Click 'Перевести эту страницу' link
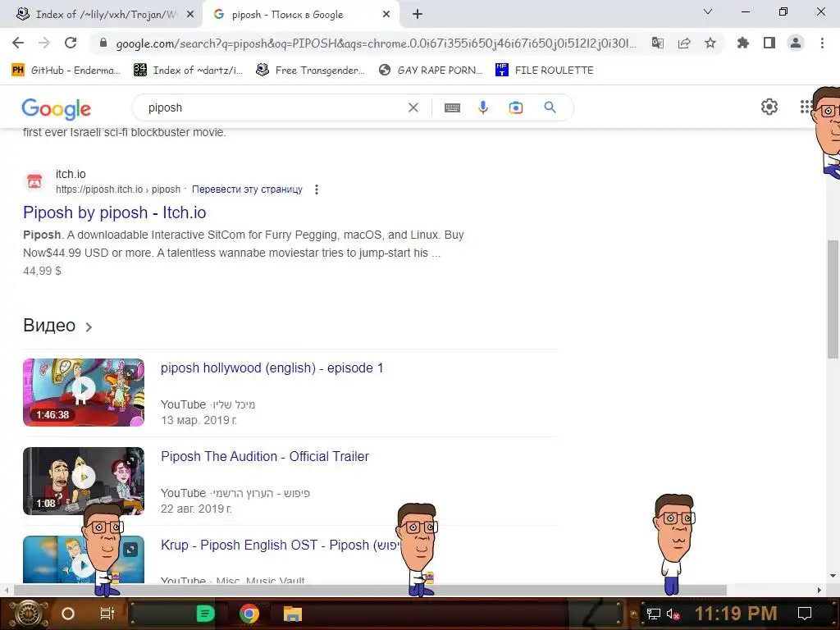840x630 pixels. pos(247,189)
